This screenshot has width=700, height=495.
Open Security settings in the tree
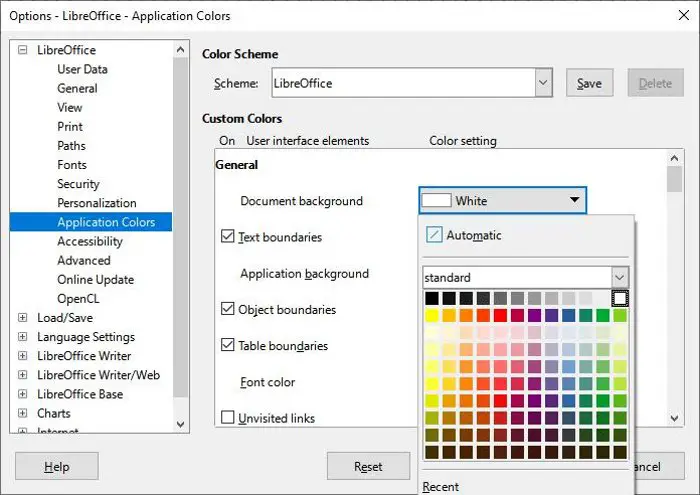[x=78, y=184]
